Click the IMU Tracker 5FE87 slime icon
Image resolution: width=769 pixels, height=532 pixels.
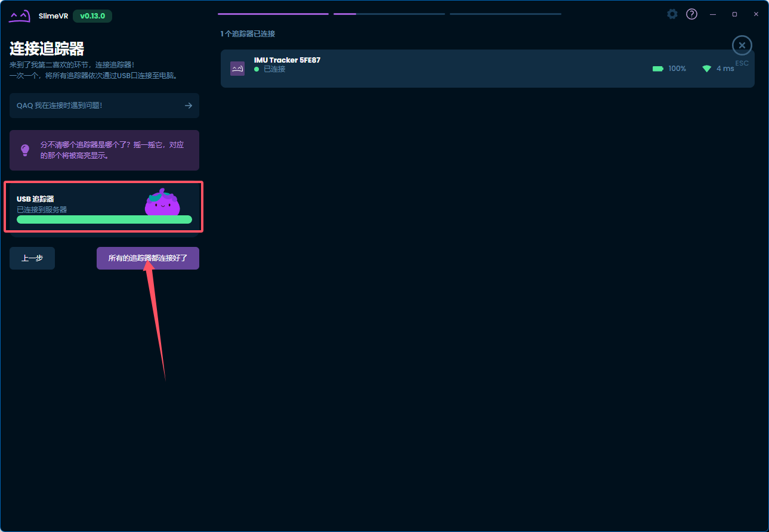[x=237, y=69]
